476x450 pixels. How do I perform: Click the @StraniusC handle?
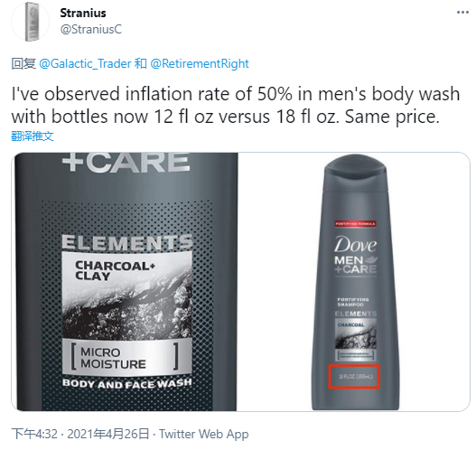pyautogui.click(x=90, y=30)
